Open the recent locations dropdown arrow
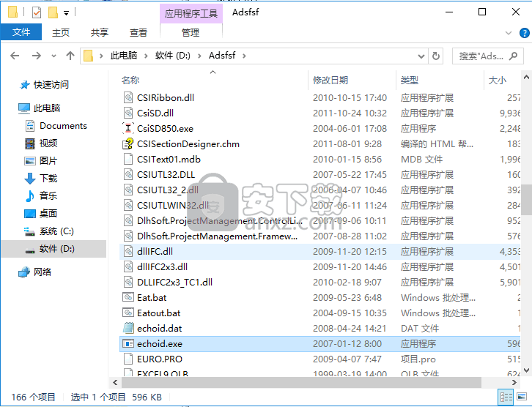532x407 pixels. [x=53, y=56]
